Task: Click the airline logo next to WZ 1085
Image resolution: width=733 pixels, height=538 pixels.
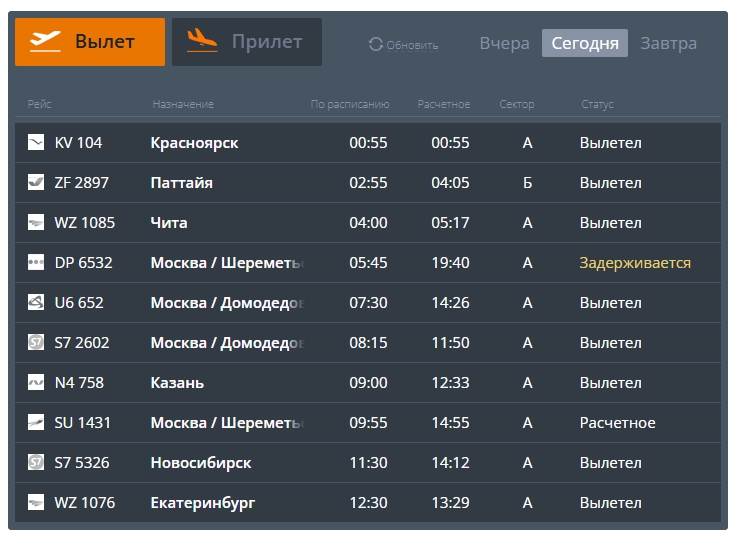Action: 36,222
